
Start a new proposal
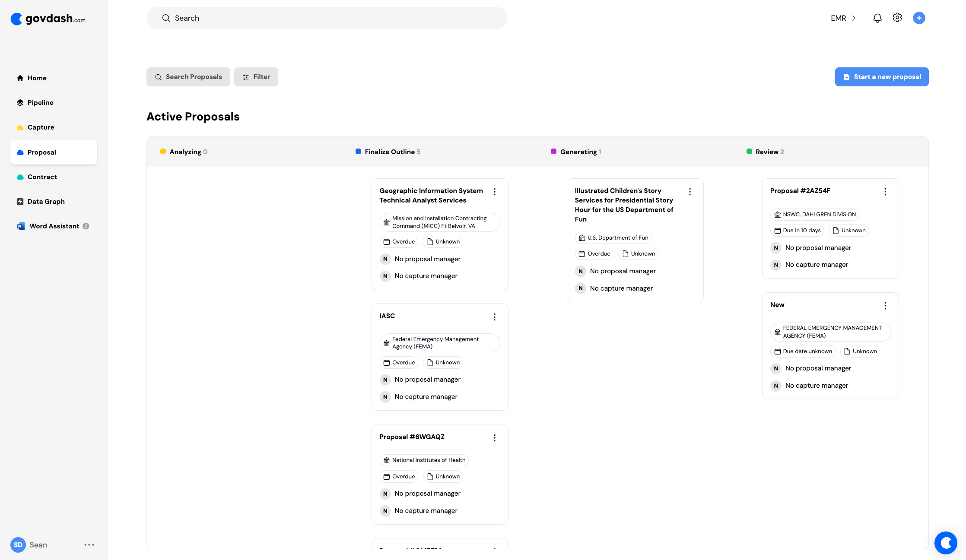[882, 76]
